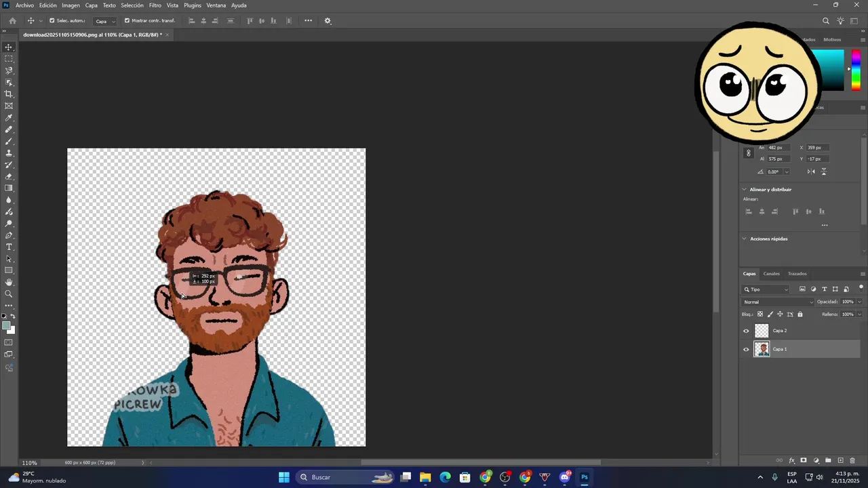
Task: Open the Edición menu
Action: point(47,5)
